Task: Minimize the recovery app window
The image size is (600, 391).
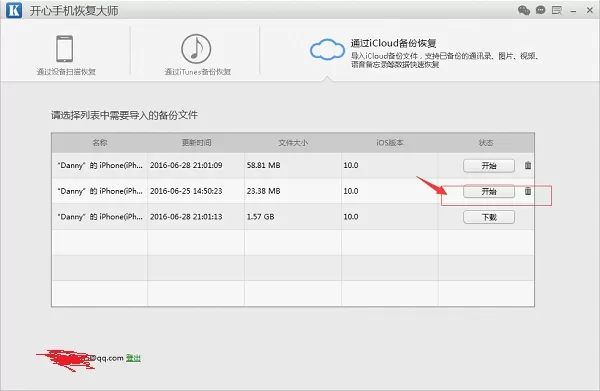Action: coord(573,11)
